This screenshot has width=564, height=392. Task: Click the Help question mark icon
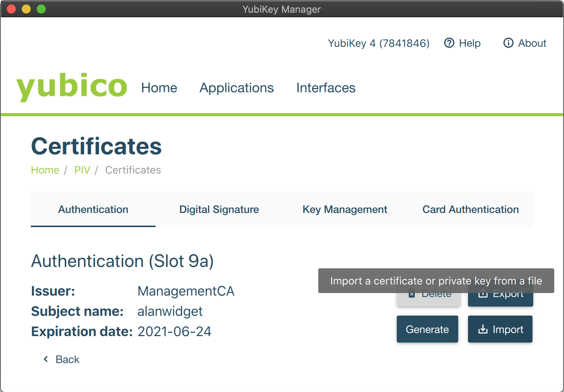coord(449,43)
